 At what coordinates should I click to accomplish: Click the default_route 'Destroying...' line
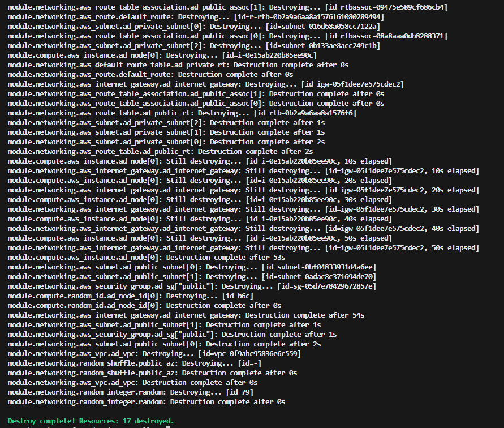click(x=196, y=17)
